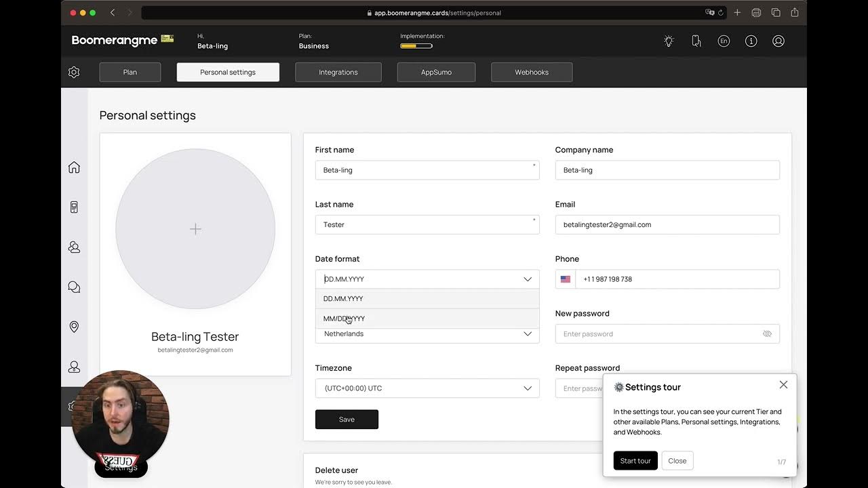Click the browser forward arrow

(x=130, y=12)
